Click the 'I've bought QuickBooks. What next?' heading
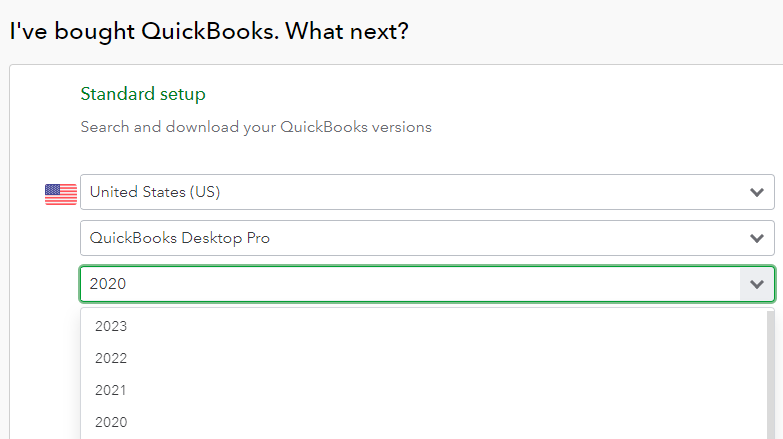783x439 pixels. [x=209, y=31]
